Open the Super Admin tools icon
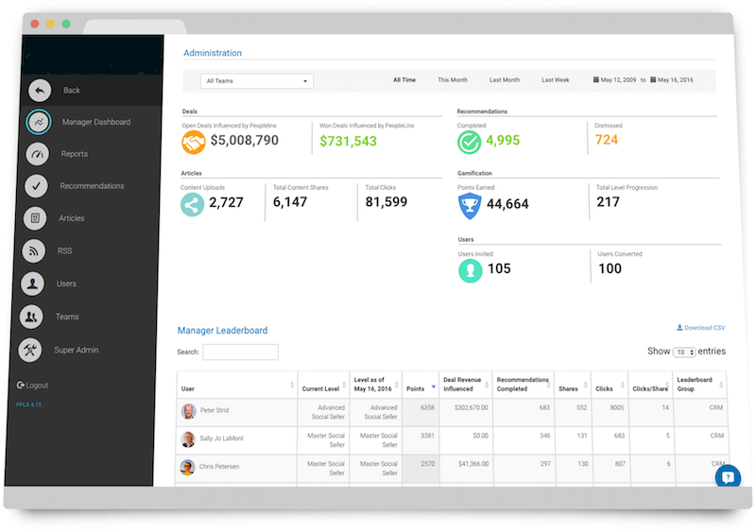 (30, 350)
